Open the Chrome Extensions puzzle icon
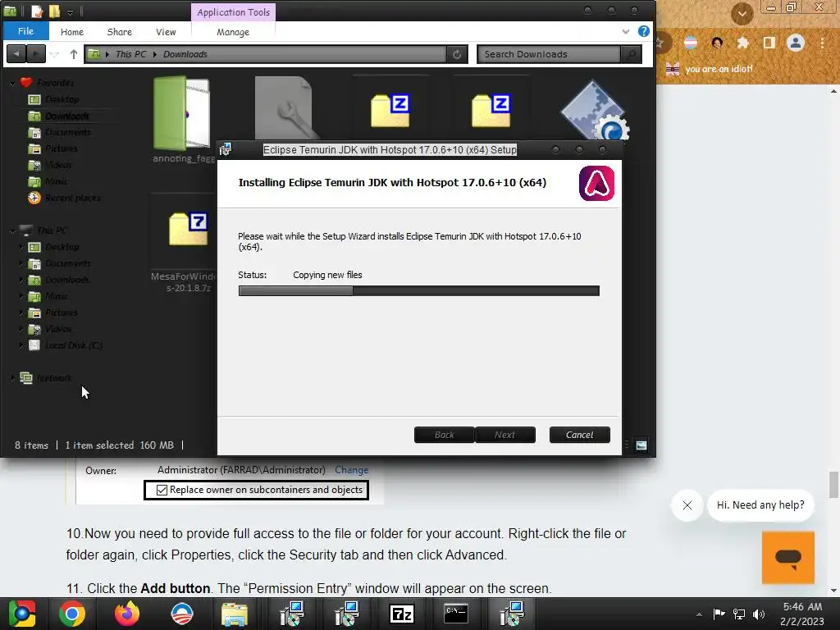 click(742, 43)
